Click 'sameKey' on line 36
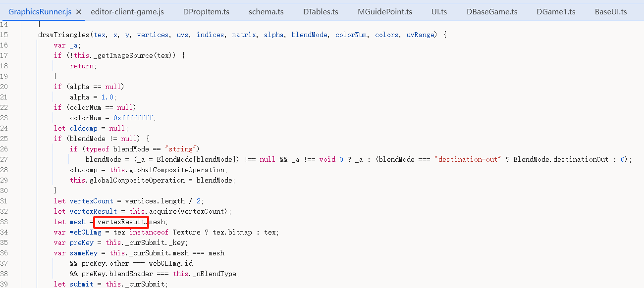The width and height of the screenshot is (644, 288). pos(84,253)
